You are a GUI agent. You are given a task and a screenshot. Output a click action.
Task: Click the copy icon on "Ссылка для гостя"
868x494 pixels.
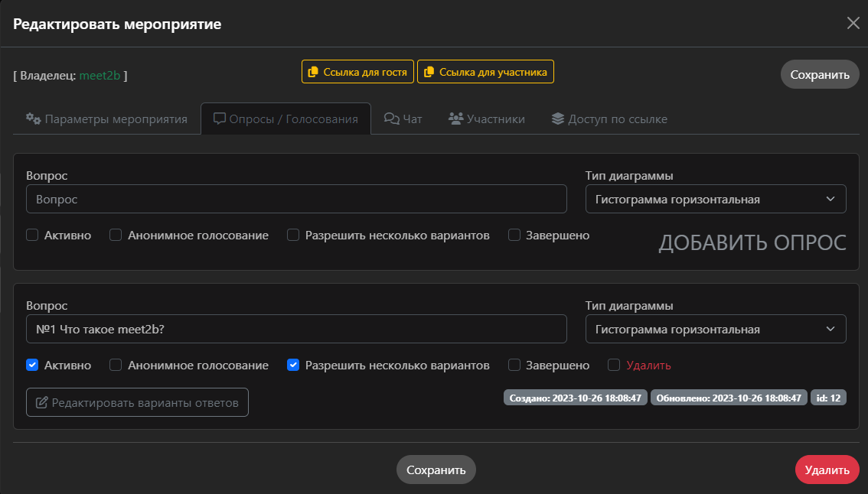(313, 71)
